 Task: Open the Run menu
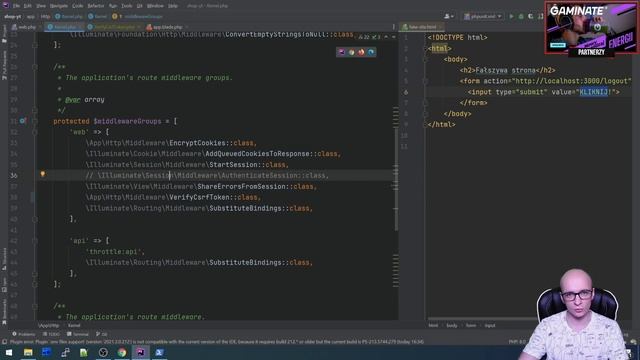point(113,6)
